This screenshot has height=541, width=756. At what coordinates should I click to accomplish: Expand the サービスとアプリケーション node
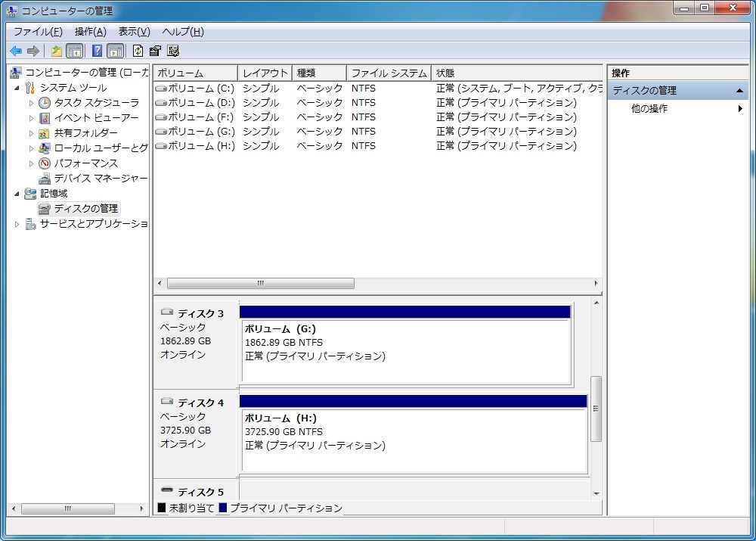coord(17,224)
